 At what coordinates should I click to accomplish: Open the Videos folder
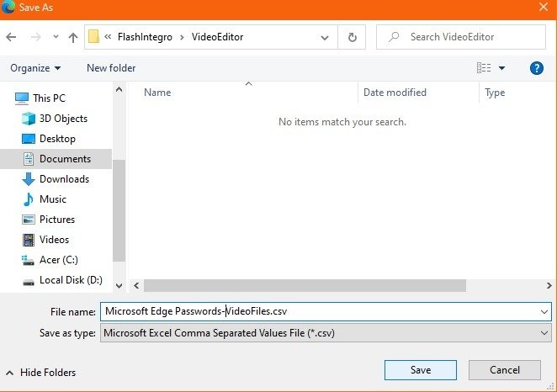pos(54,240)
